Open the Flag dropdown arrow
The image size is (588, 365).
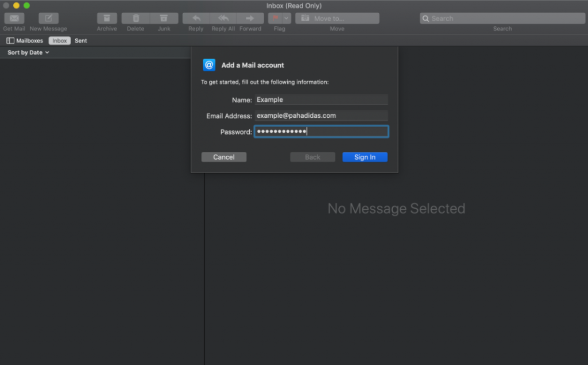tap(287, 18)
